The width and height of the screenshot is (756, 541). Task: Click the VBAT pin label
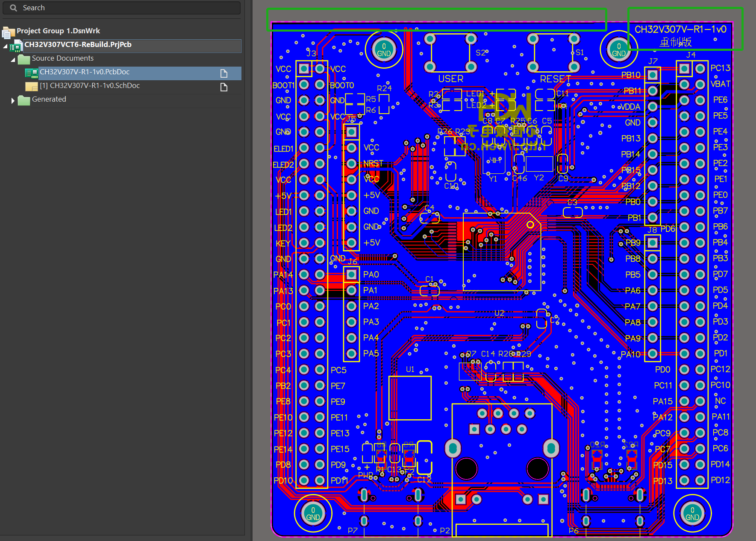tap(721, 84)
